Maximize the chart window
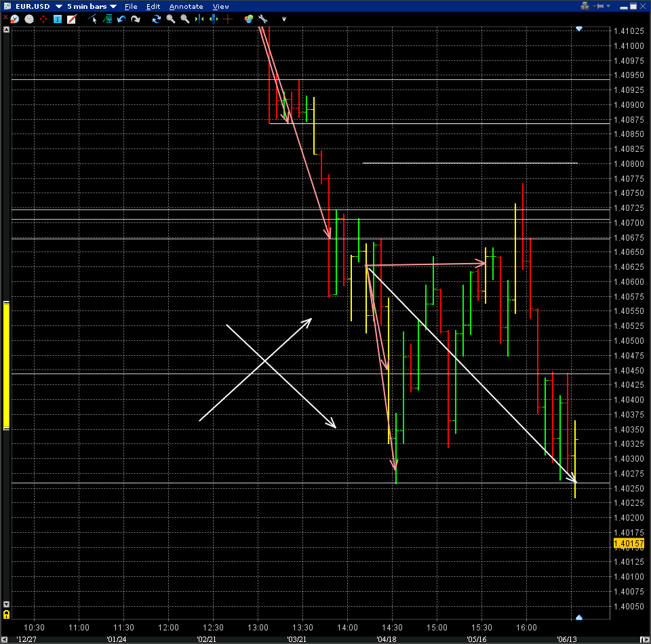651x644 pixels. pyautogui.click(x=633, y=6)
